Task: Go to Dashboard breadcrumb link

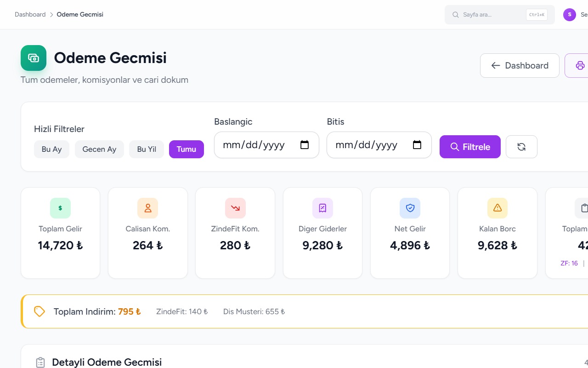Action: pyautogui.click(x=30, y=14)
